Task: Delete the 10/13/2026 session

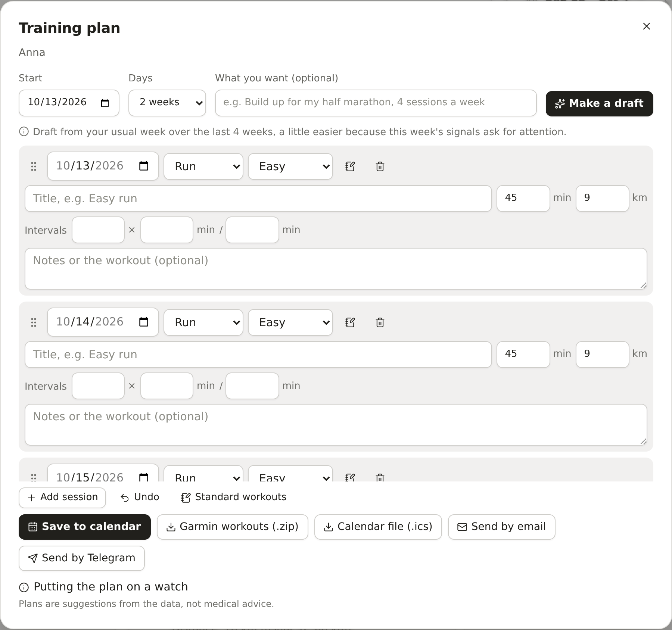Action: point(380,166)
